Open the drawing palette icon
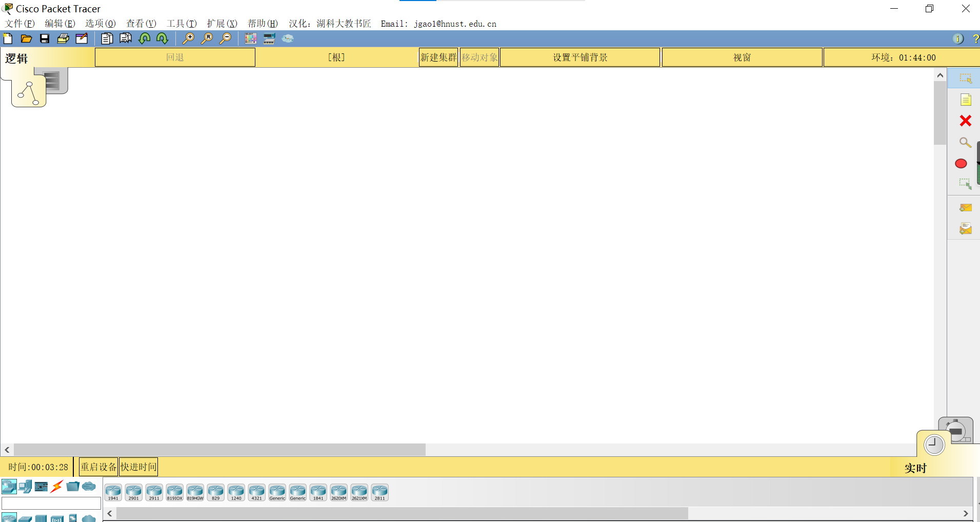 [250, 38]
